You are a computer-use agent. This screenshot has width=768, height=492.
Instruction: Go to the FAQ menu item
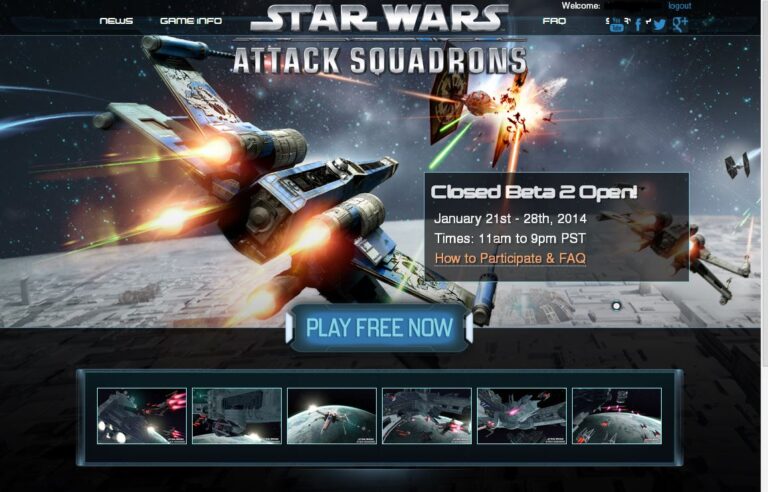tap(554, 21)
